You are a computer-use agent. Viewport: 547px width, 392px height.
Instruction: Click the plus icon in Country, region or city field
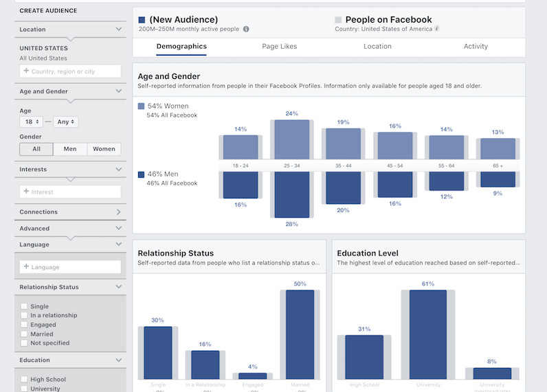click(x=26, y=71)
